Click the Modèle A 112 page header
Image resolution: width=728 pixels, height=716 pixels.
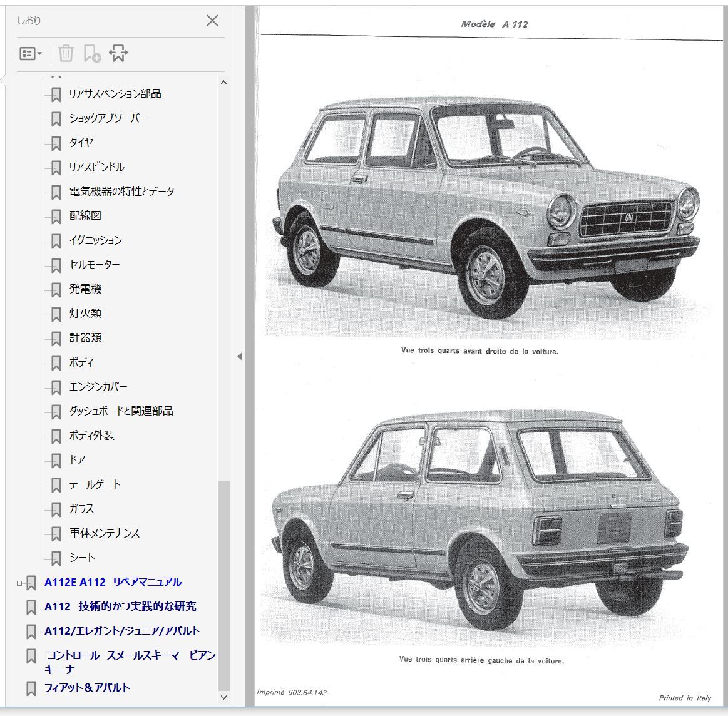point(494,24)
